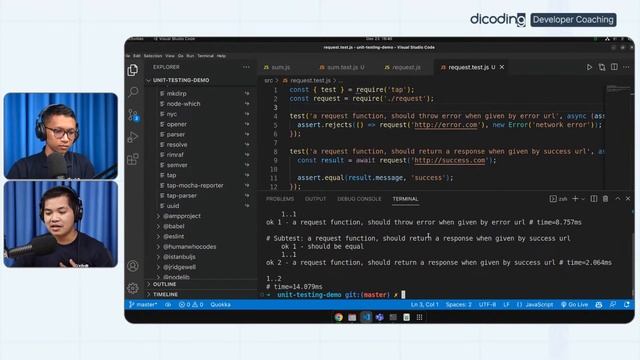This screenshot has height=360, width=640.
Task: Open the Manage gear icon
Action: (133, 288)
